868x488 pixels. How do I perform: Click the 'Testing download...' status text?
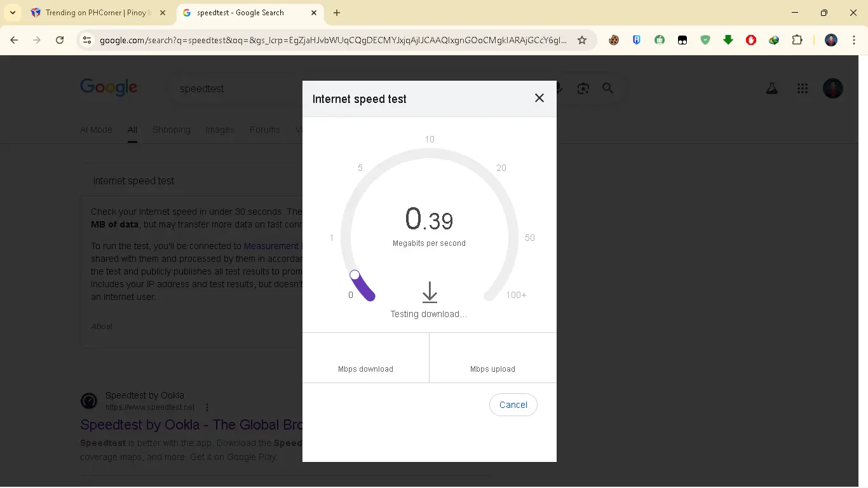coord(429,314)
